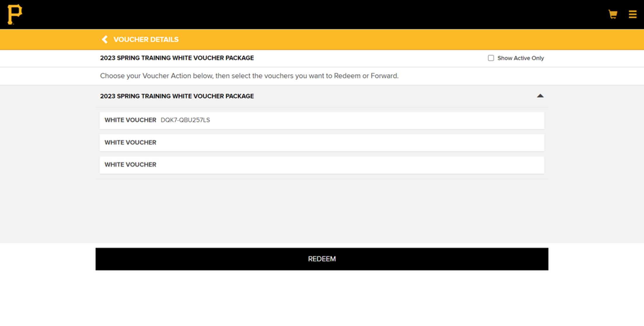The height and width of the screenshot is (326, 644).
Task: Select the second WHITE VOUCHER row
Action: point(321,143)
